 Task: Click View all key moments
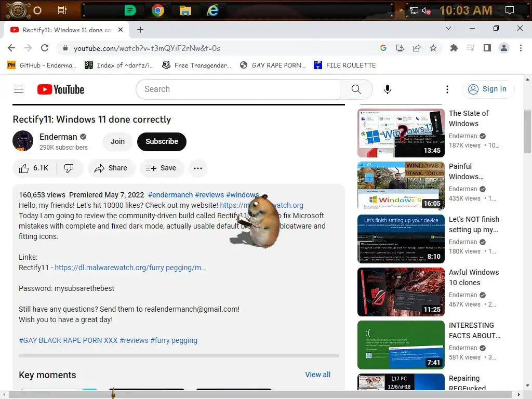317,375
